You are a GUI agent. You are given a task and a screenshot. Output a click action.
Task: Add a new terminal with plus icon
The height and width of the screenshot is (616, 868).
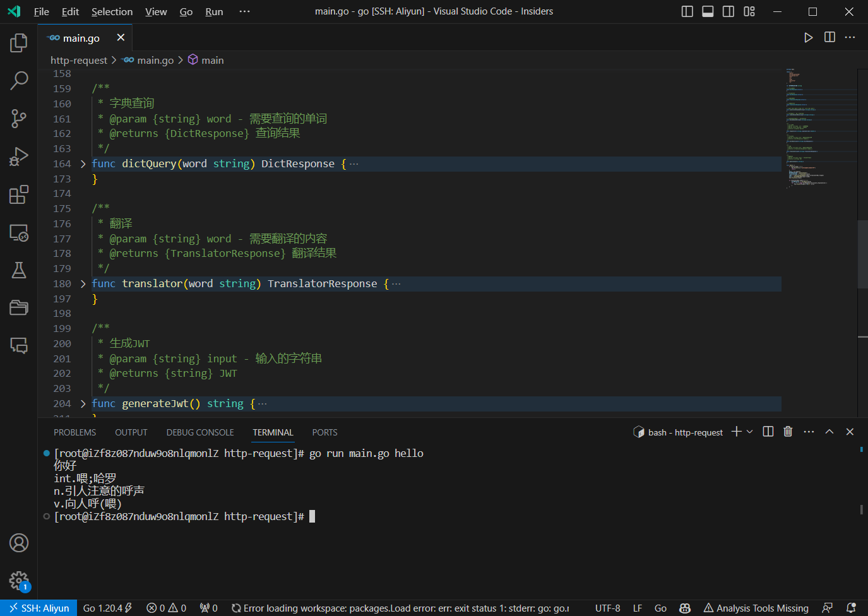click(736, 432)
